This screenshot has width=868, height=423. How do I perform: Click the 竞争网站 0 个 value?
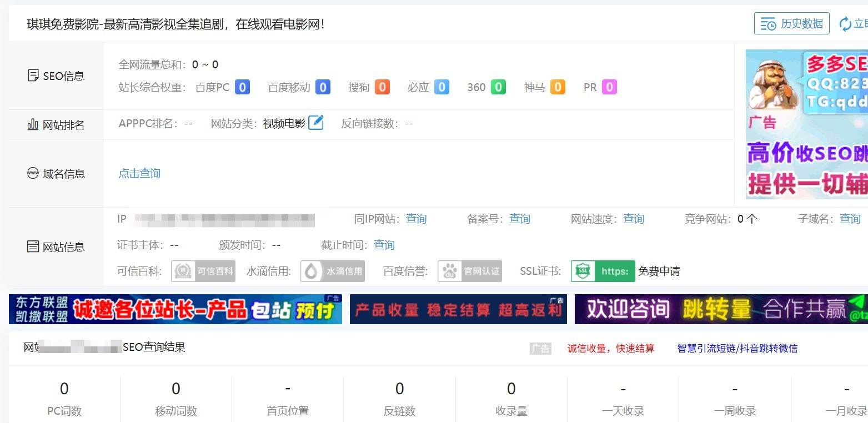747,219
